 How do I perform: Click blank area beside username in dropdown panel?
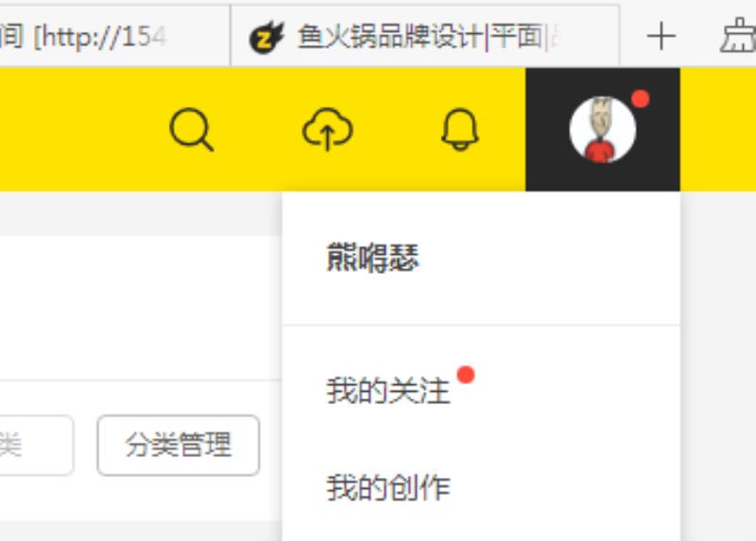click(550, 258)
